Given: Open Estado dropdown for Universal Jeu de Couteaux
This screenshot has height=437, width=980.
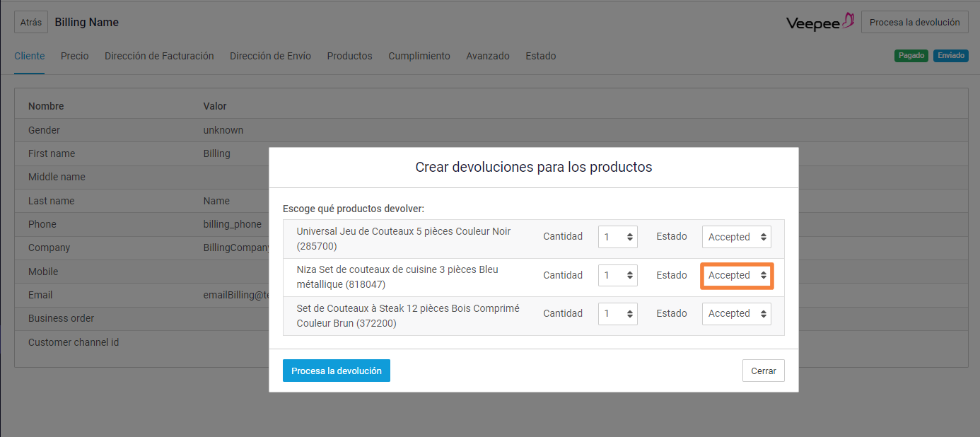Looking at the screenshot, I should tap(737, 237).
